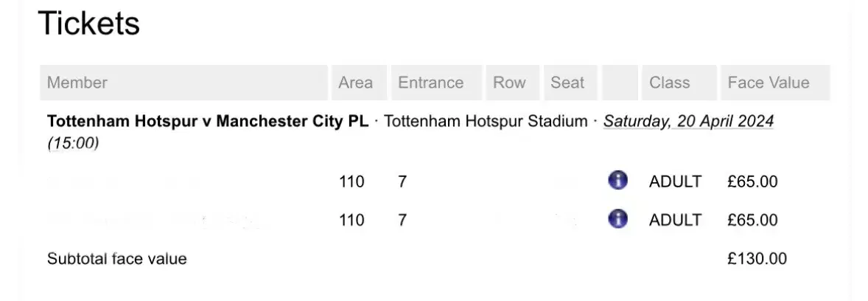Click the Subtotal face value label
This screenshot has height=301, width=868.
tap(117, 259)
